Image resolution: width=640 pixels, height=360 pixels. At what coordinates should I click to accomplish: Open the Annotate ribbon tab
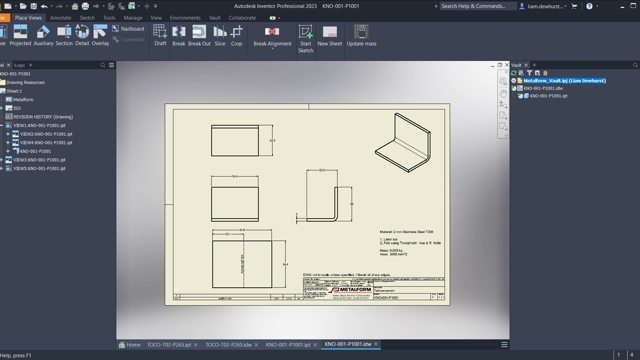[60, 18]
